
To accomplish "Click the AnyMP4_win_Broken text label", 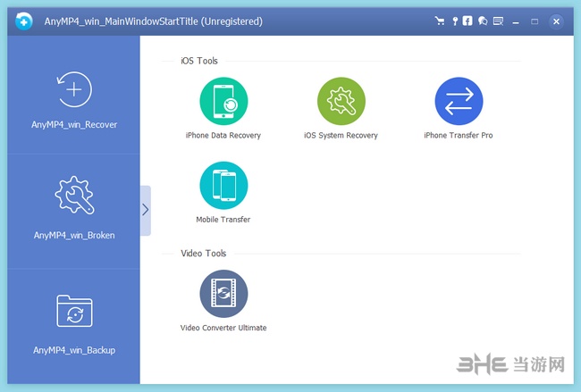I will [74, 236].
